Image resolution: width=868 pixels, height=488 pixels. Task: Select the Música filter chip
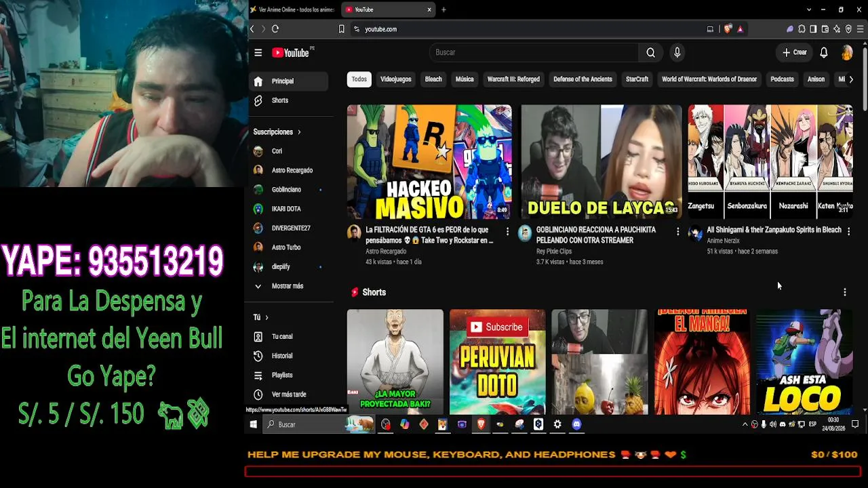coord(465,79)
